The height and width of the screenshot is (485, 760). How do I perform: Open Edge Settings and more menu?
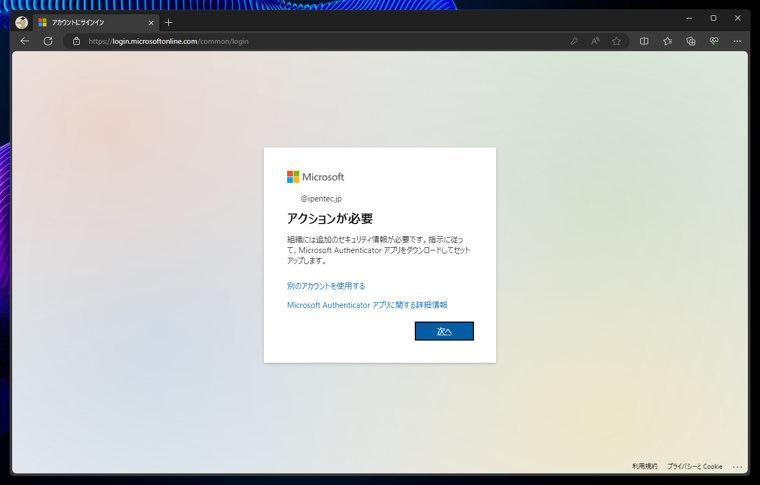(x=737, y=41)
